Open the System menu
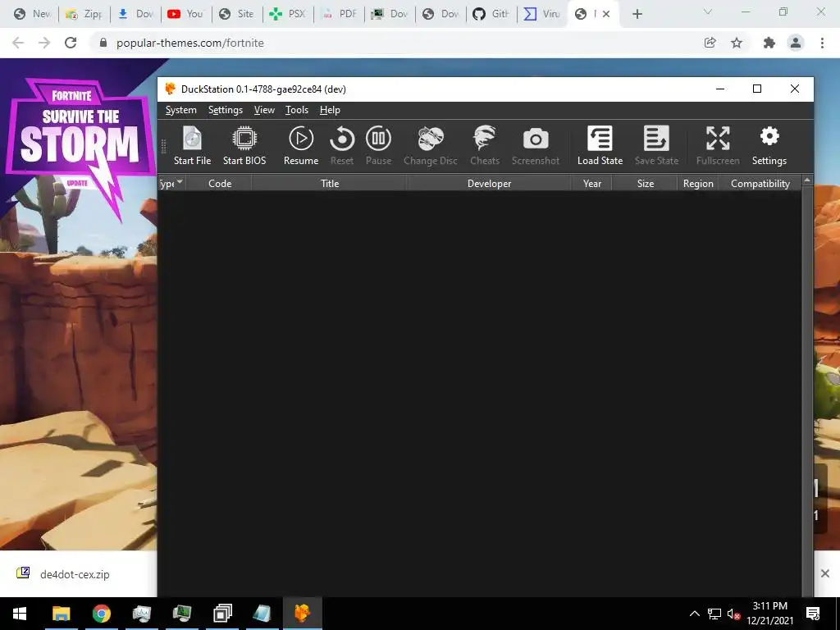 180,110
